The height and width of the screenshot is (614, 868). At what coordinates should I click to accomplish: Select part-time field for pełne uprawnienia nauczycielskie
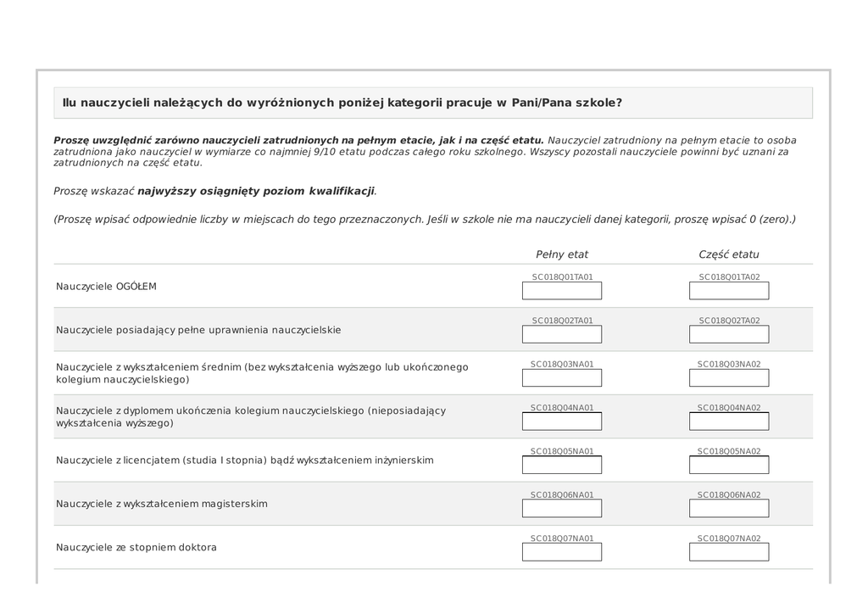click(x=728, y=334)
